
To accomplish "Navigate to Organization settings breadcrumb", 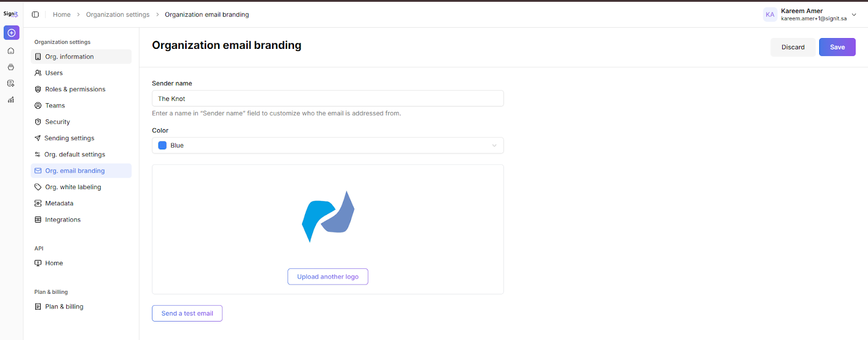I will [118, 15].
